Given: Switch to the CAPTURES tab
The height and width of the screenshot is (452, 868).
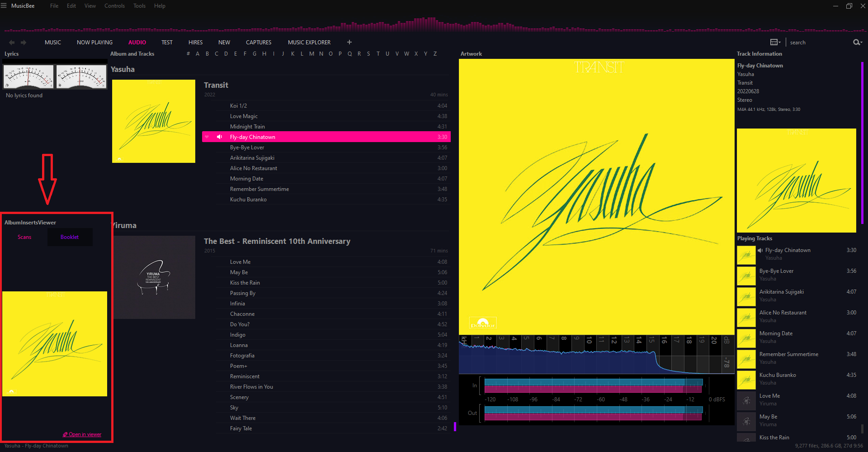Looking at the screenshot, I should [259, 43].
